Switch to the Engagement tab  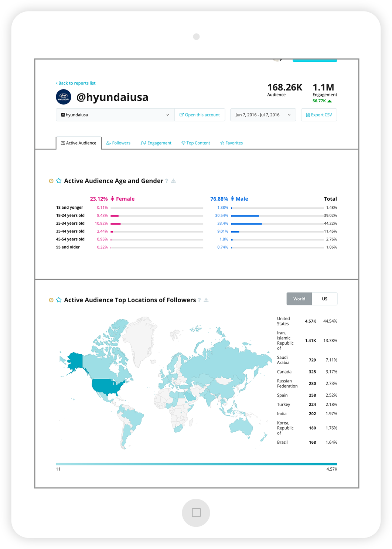(156, 143)
